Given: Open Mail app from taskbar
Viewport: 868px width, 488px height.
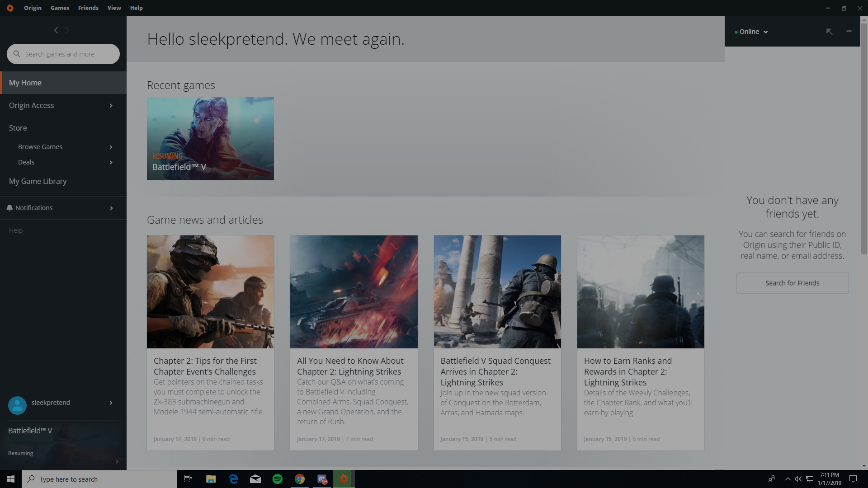Looking at the screenshot, I should pyautogui.click(x=255, y=479).
